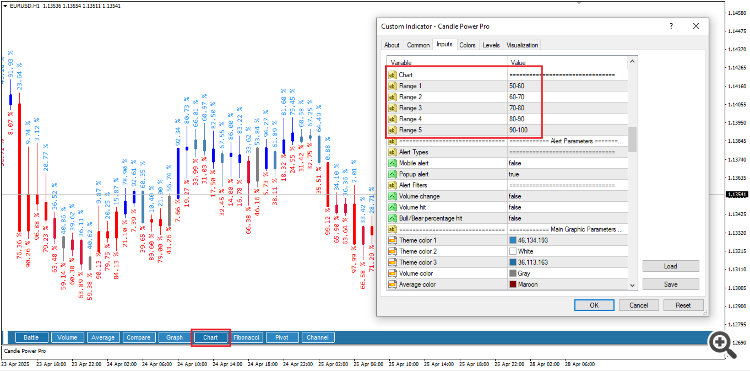This screenshot has height=371, width=750.
Task: Click Theme color 1 blue swatch
Action: tap(514, 240)
